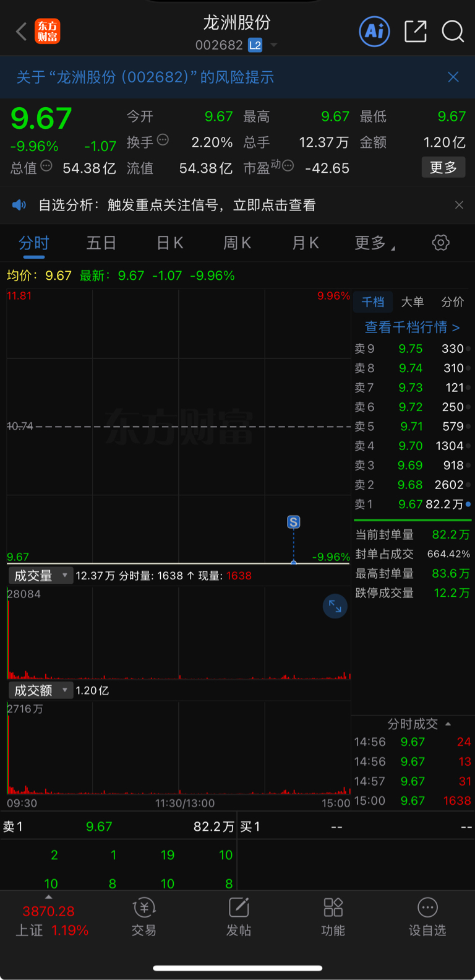
Task: Open the 发帖 post icon
Action: pyautogui.click(x=239, y=916)
